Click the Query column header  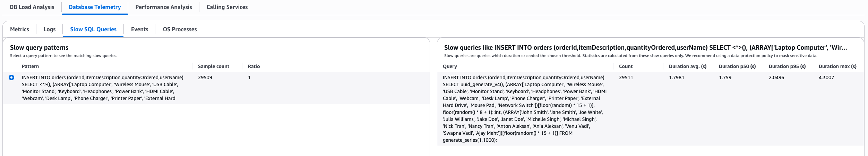(449, 66)
